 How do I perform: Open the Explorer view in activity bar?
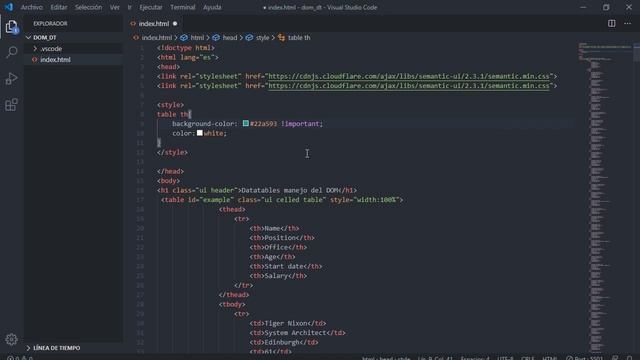coord(12,27)
